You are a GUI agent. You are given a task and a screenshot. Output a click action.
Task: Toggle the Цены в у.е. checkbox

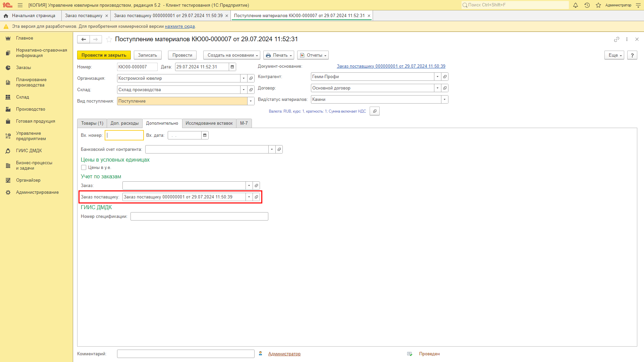[x=84, y=167]
